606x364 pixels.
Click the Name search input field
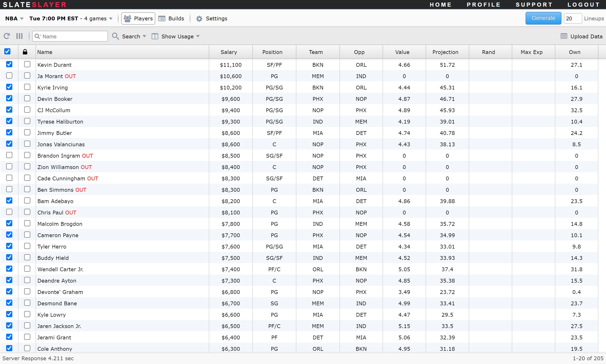coord(71,36)
